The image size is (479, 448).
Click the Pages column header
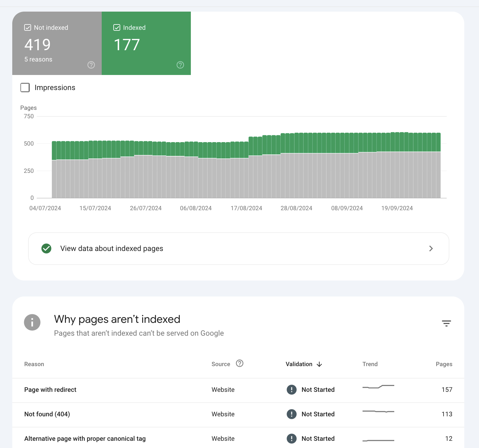tap(444, 364)
